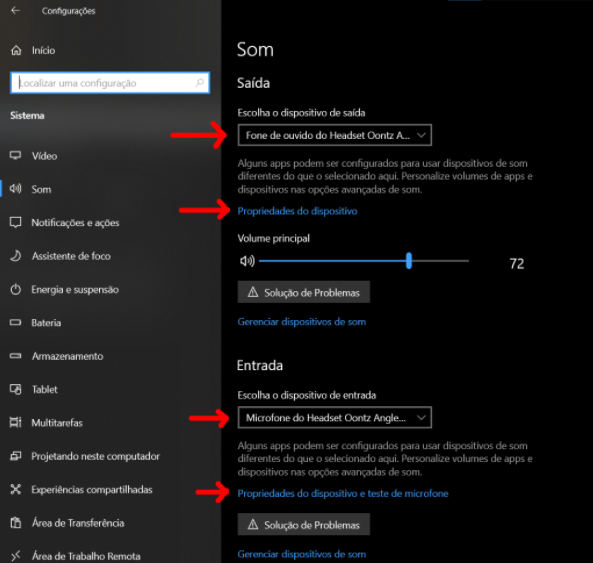Select Notificações e ações in sidebar

[x=75, y=223]
